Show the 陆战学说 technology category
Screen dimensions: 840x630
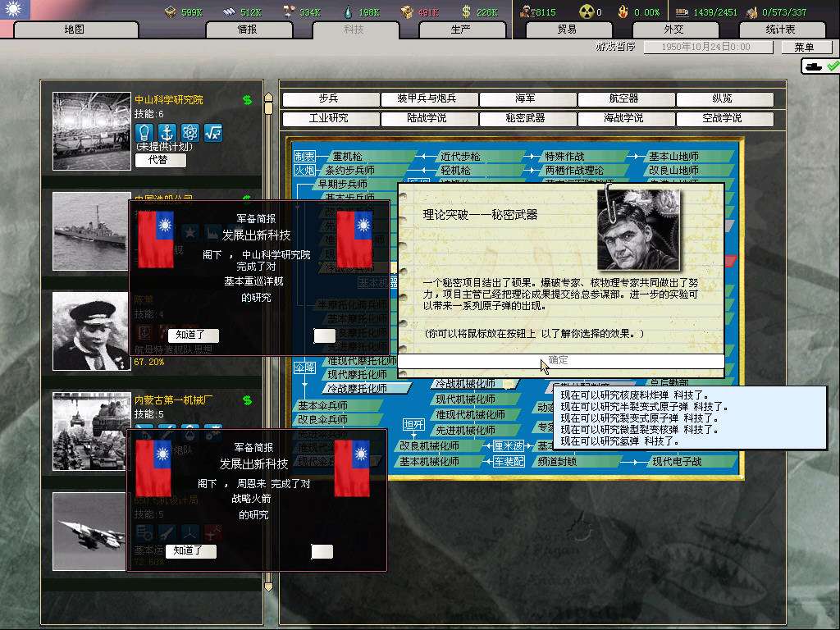coord(429,118)
